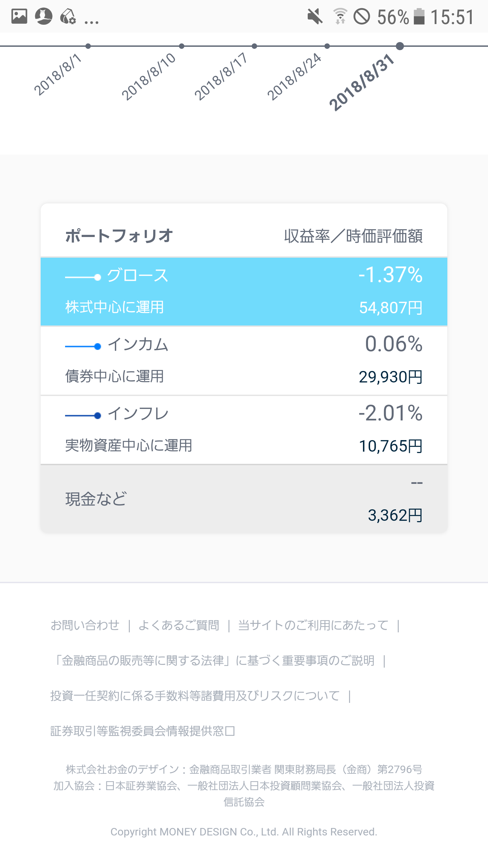Select the インフレ portfolio row
The width and height of the screenshot is (488, 868).
pyautogui.click(x=244, y=430)
